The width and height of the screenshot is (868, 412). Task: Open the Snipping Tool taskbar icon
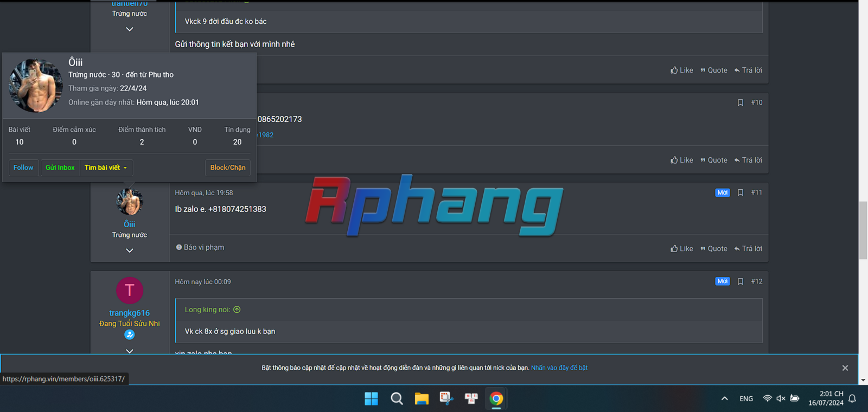(446, 399)
